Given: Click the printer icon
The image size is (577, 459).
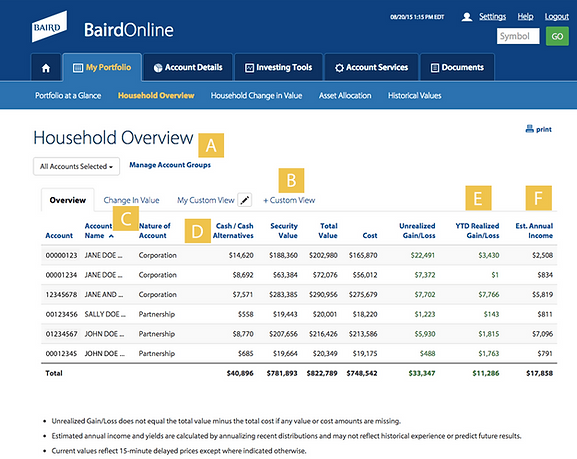Looking at the screenshot, I should (x=530, y=129).
